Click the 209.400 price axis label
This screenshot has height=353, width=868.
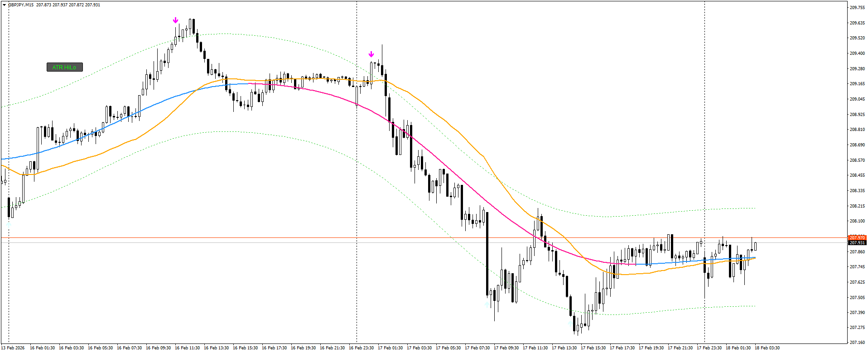point(857,53)
